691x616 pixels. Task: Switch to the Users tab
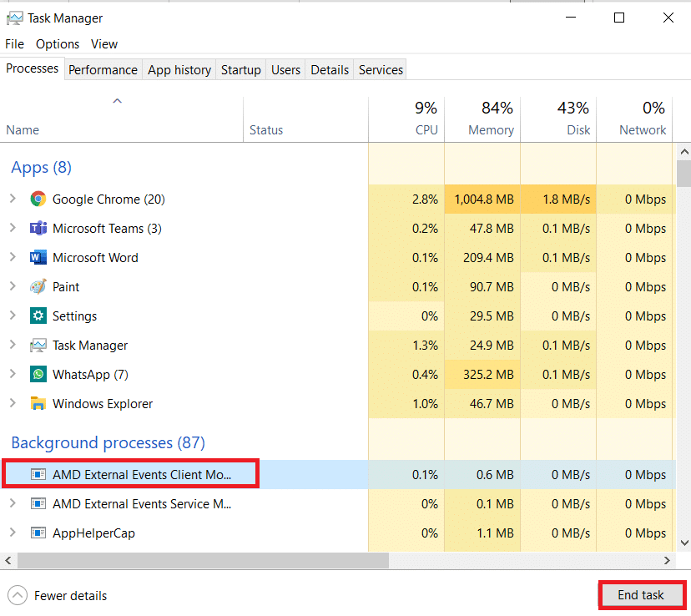285,70
